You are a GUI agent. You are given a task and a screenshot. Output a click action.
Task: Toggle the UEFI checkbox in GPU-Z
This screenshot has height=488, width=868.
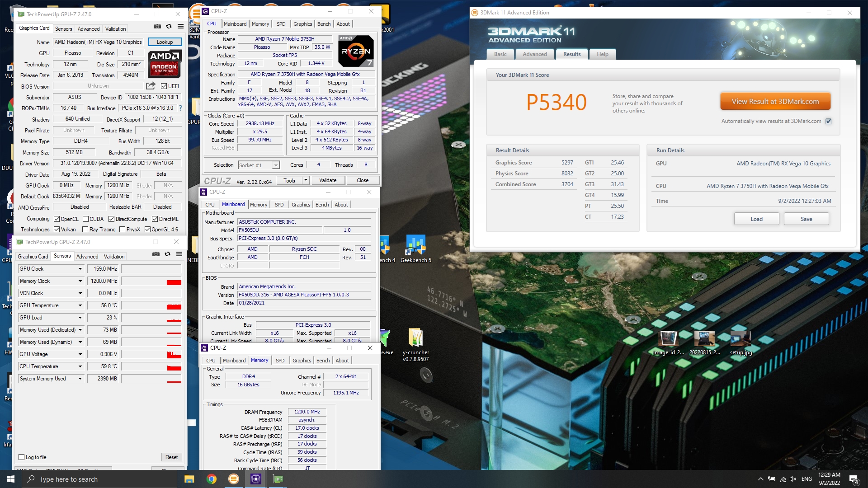click(x=164, y=86)
